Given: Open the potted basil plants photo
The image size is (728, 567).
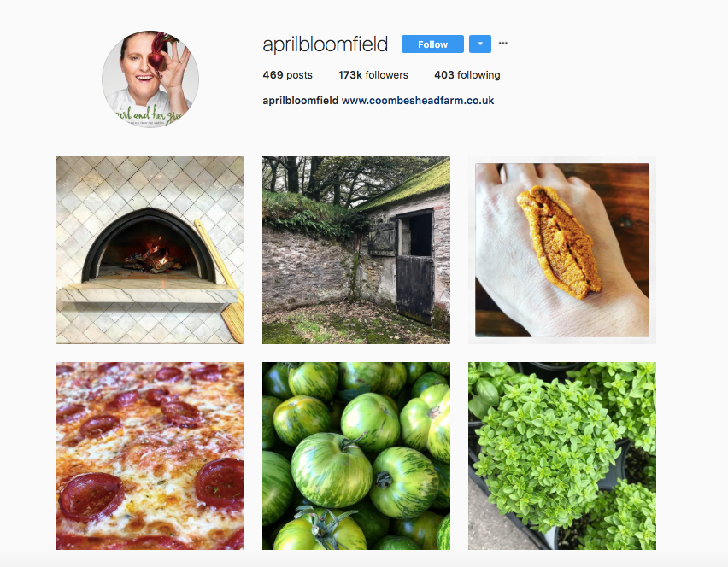Looking at the screenshot, I should point(562,456).
